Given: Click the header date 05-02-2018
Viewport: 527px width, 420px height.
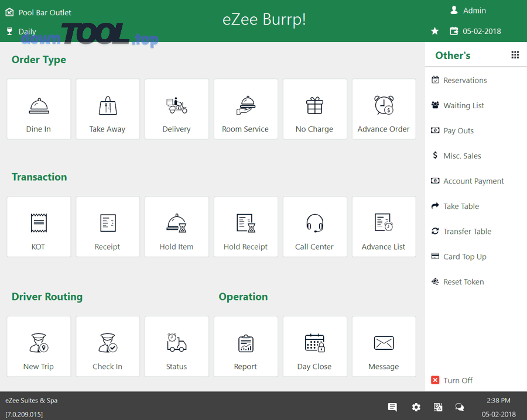Looking at the screenshot, I should pos(482,31).
